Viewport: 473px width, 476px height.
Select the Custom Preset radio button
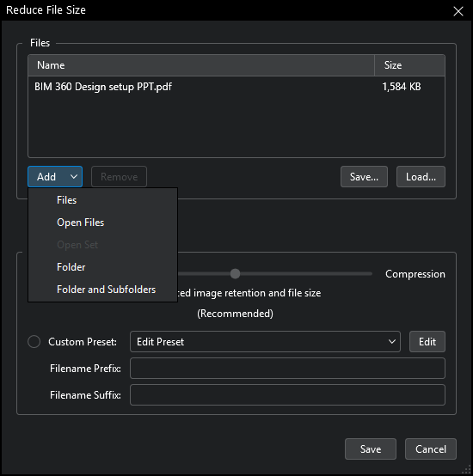pos(34,341)
